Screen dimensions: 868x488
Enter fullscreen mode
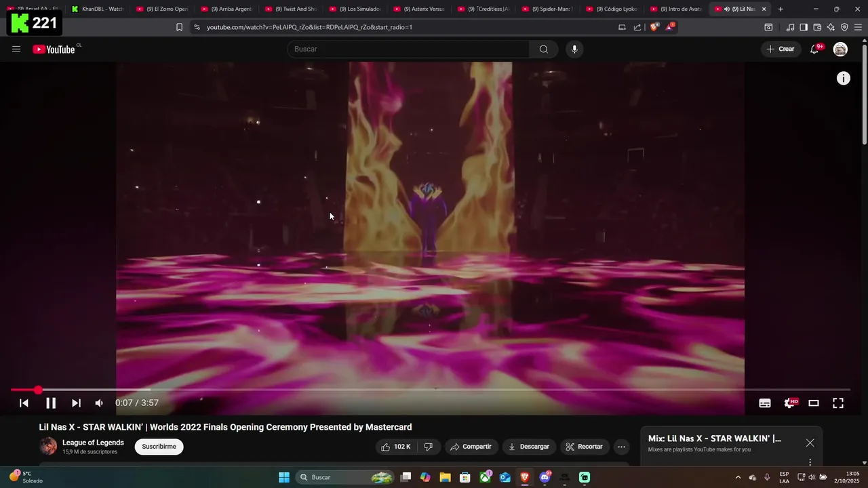click(838, 403)
